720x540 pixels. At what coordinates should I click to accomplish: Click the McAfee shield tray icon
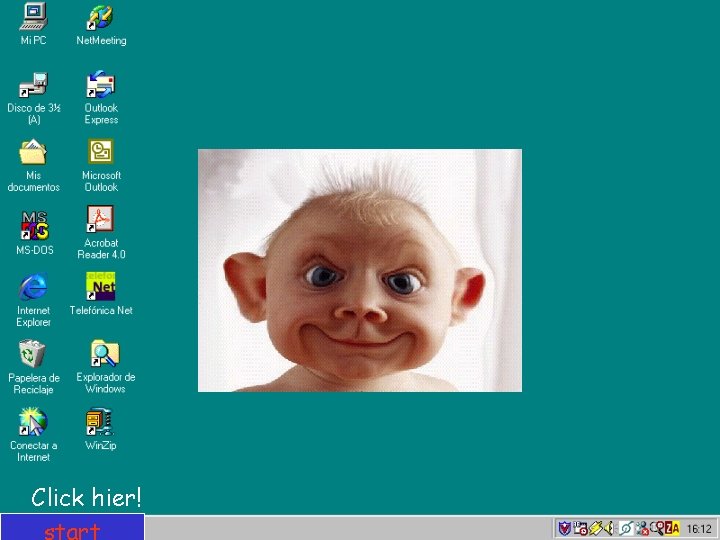(565, 529)
